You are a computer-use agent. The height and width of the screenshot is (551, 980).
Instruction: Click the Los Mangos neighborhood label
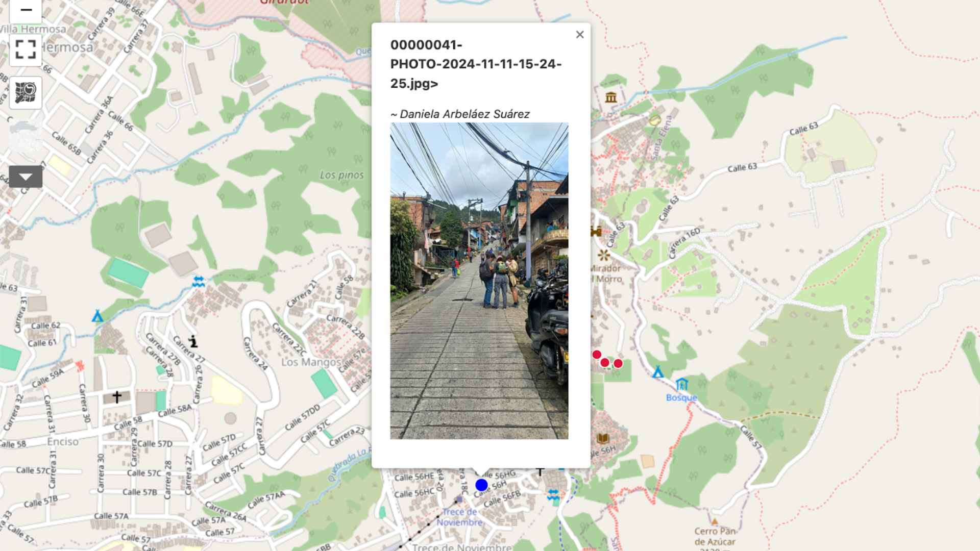pos(311,362)
